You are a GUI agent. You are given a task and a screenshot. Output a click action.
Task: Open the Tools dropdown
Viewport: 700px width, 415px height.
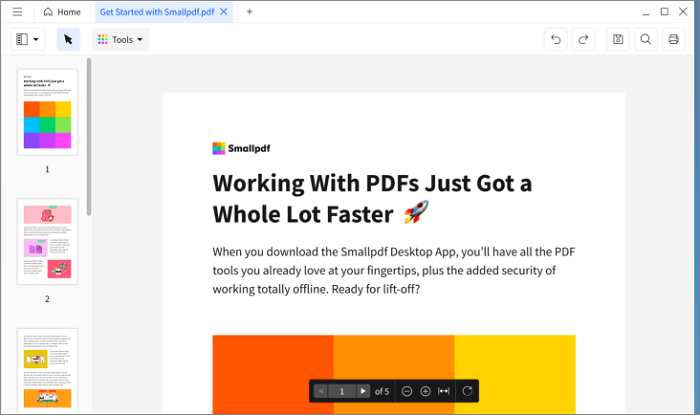(120, 39)
